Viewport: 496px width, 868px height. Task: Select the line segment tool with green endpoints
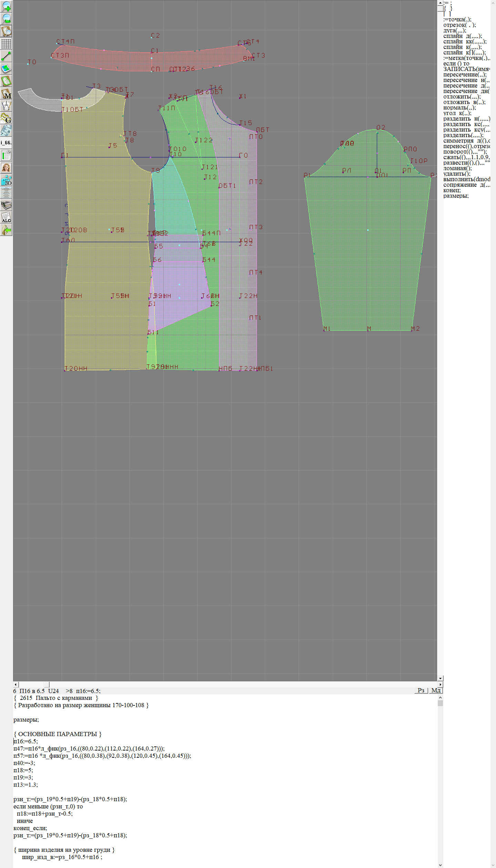[6, 56]
